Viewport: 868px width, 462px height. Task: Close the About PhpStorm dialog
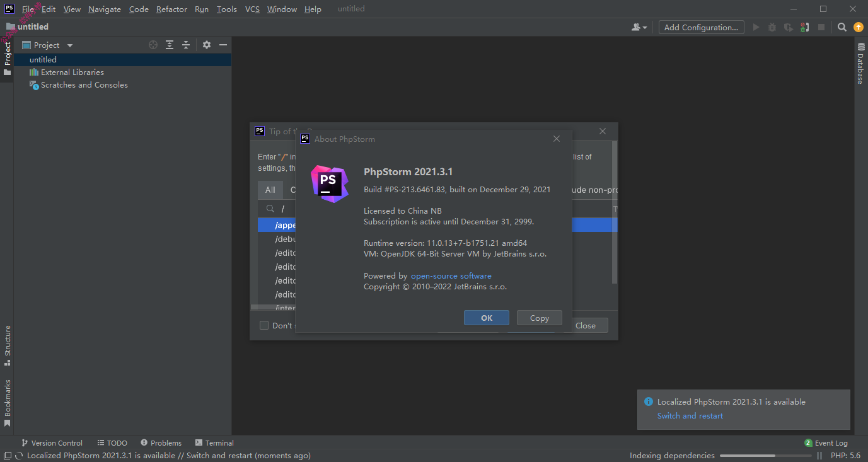pyautogui.click(x=557, y=139)
